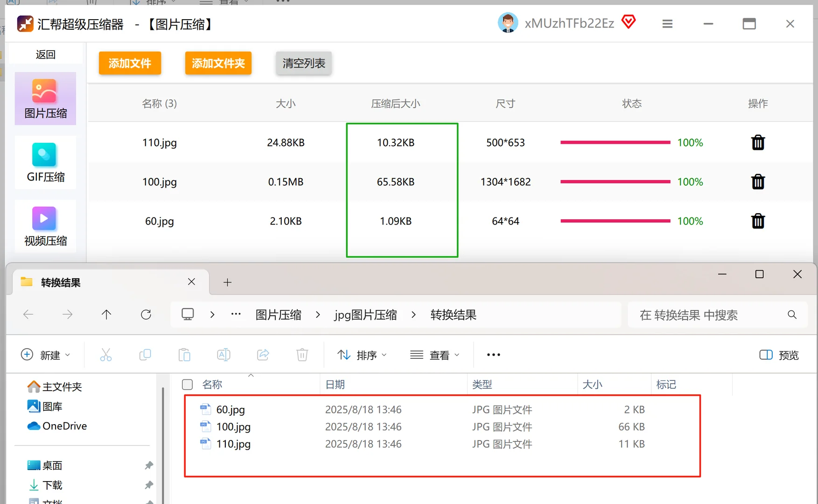Image resolution: width=818 pixels, height=504 pixels.
Task: Click the progress bar for 100.jpg
Action: pyautogui.click(x=615, y=182)
